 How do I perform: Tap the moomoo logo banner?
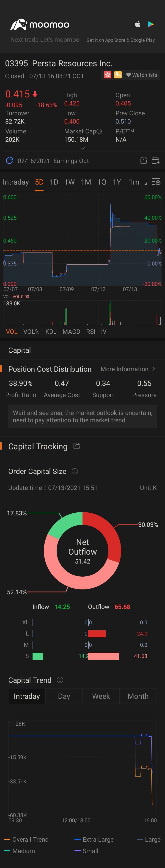click(40, 24)
